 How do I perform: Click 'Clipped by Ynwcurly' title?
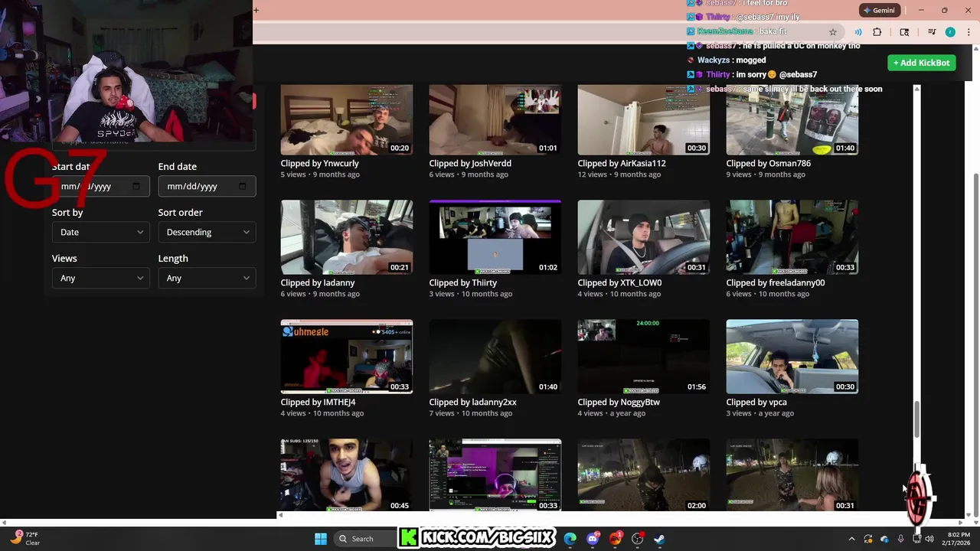tap(319, 163)
